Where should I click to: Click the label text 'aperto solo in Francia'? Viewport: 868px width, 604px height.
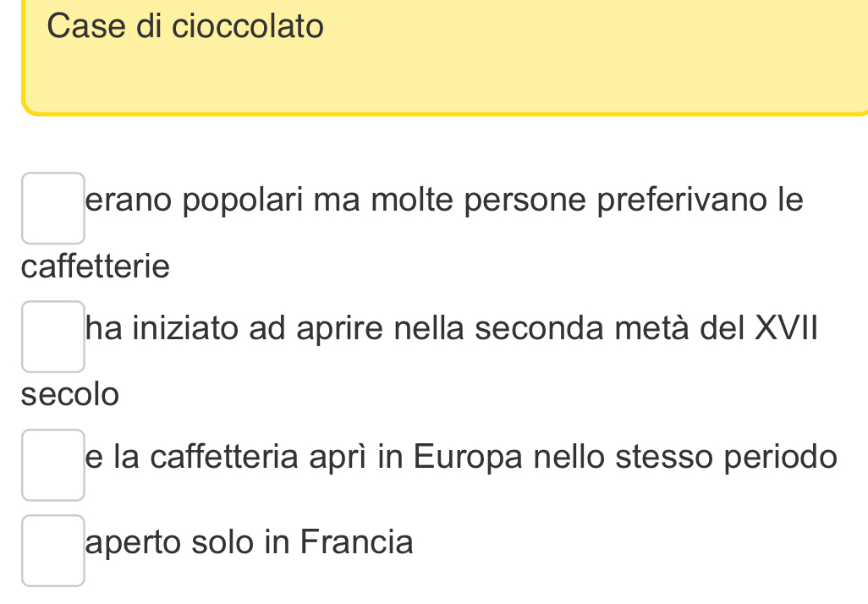[250, 542]
